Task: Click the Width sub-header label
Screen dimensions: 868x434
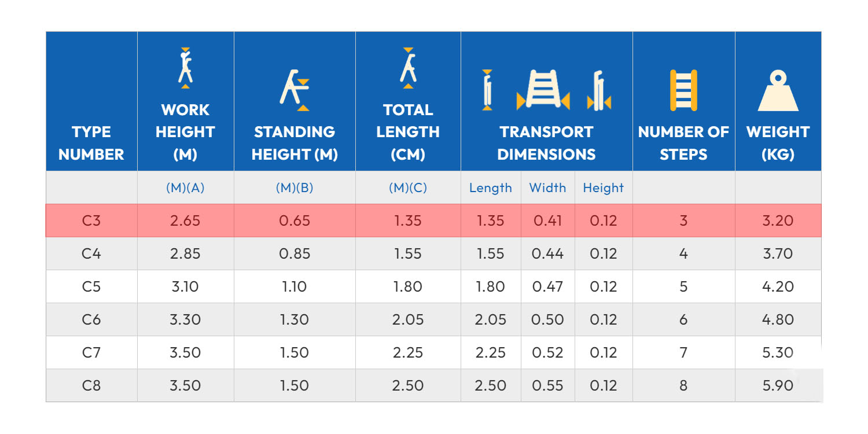Action: pos(547,187)
